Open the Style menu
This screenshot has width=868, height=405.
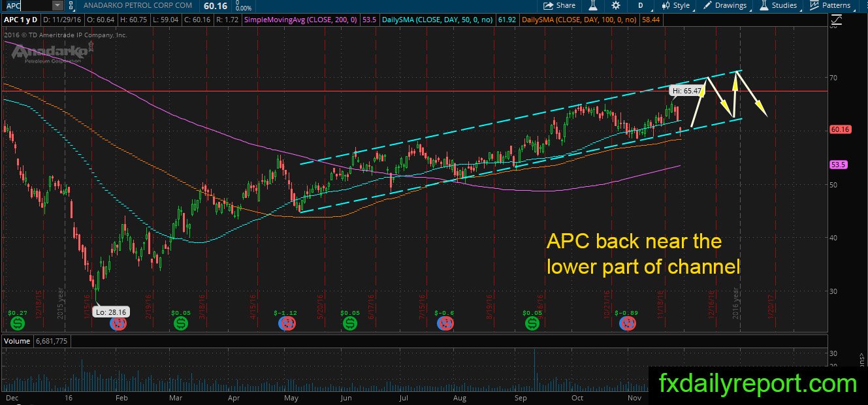(675, 5)
